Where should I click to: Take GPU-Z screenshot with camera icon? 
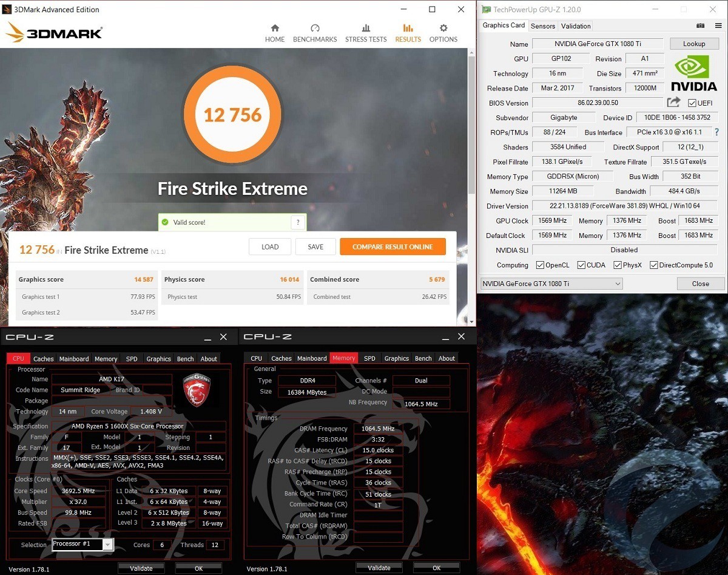click(x=700, y=26)
